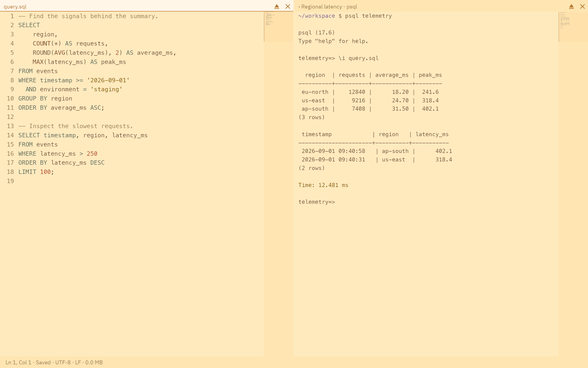Click the final 'telemetry=>' prompt
The width and height of the screenshot is (588, 368).
pyautogui.click(x=317, y=202)
